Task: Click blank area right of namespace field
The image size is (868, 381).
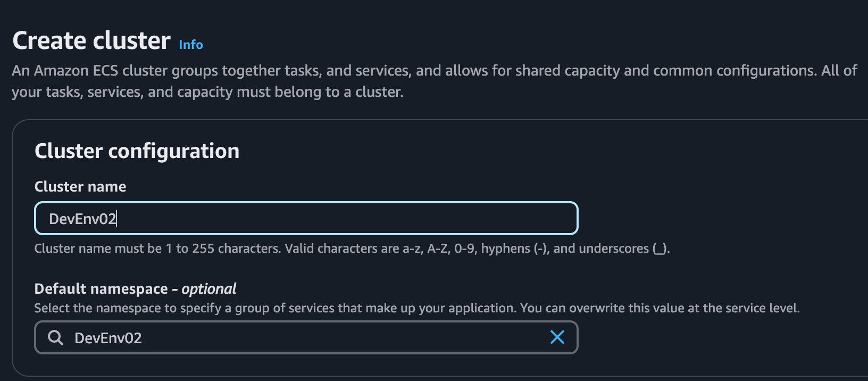Action: pos(718,338)
